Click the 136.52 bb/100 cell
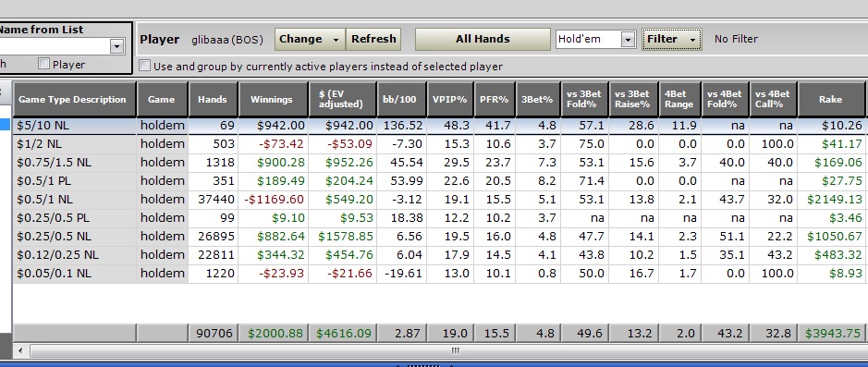This screenshot has width=868, height=367. (x=402, y=126)
